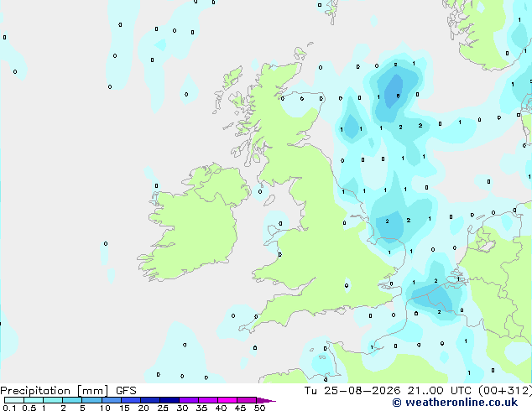Image resolution: width=532 pixels, height=411 pixels.
Task: Select the 2–5 mm legend swatch
Action: pos(72,400)
